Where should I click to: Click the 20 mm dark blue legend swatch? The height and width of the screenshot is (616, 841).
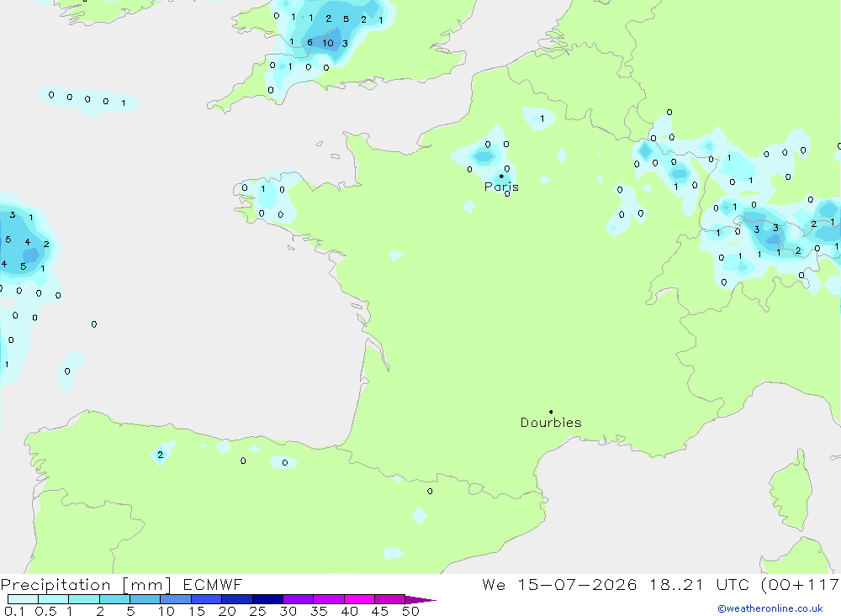pyautogui.click(x=236, y=599)
